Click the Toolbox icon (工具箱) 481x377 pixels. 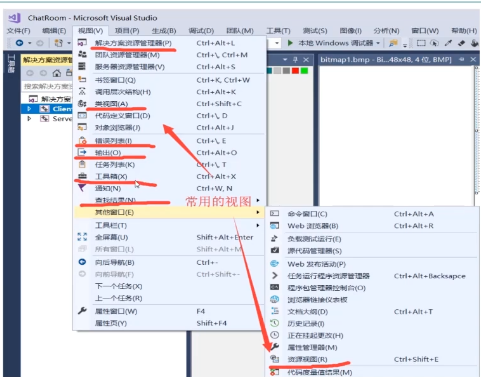coord(82,176)
